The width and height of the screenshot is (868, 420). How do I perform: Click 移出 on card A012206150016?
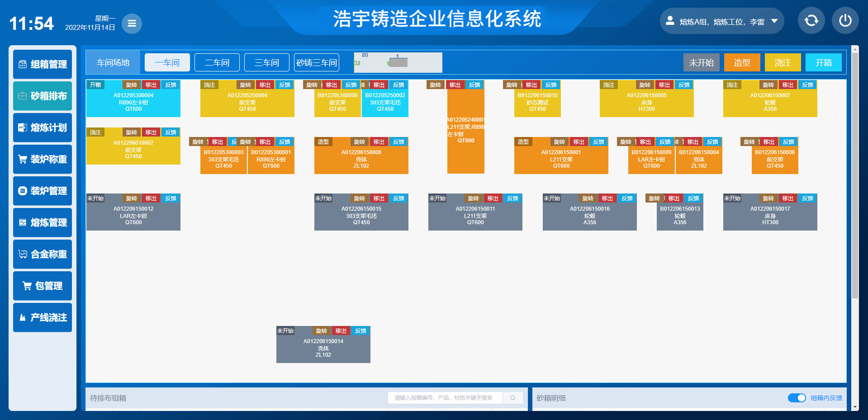607,198
